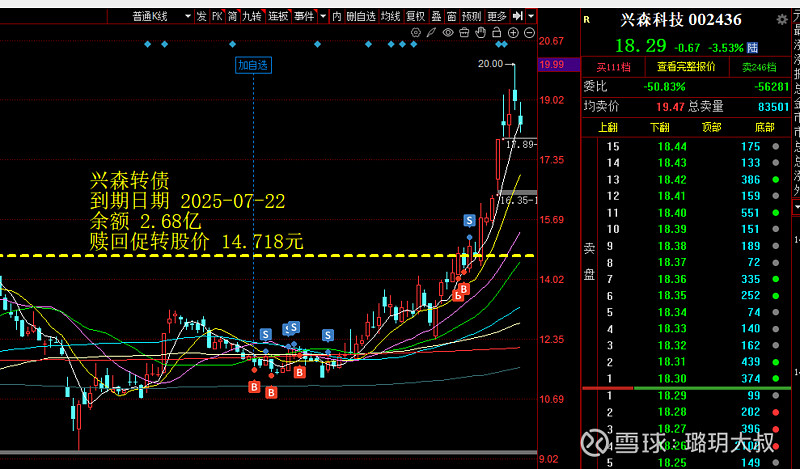Viewport: 800px width, 469px height.
Task: Click 下翻 page down button
Action: coord(660,127)
